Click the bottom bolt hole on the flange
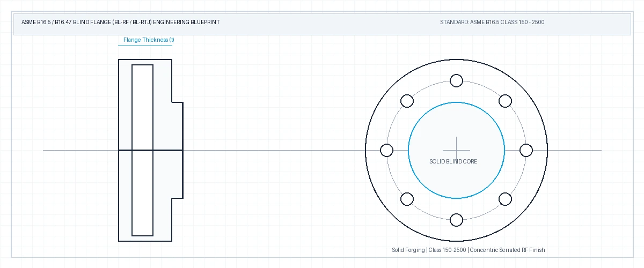Image resolution: width=644 pixels, height=268 pixels. tap(456, 220)
